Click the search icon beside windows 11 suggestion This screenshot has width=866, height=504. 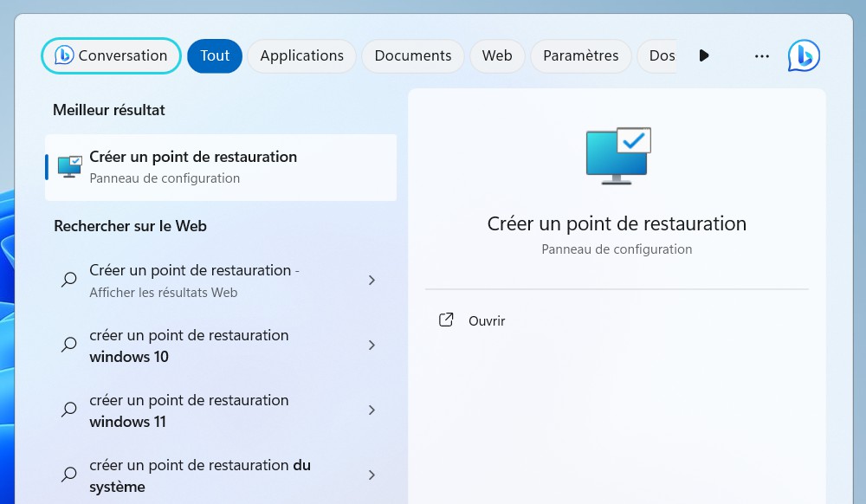[69, 410]
